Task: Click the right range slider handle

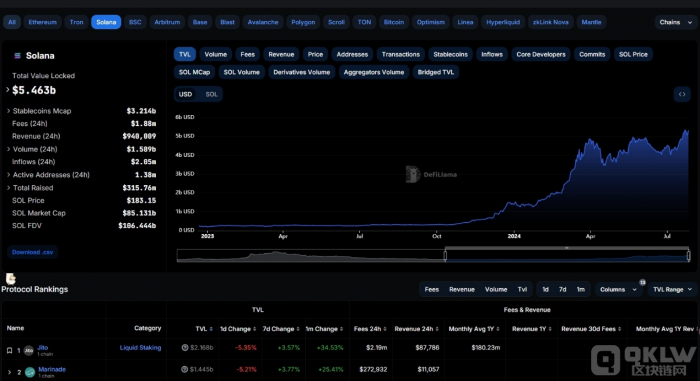Action: 688,255
